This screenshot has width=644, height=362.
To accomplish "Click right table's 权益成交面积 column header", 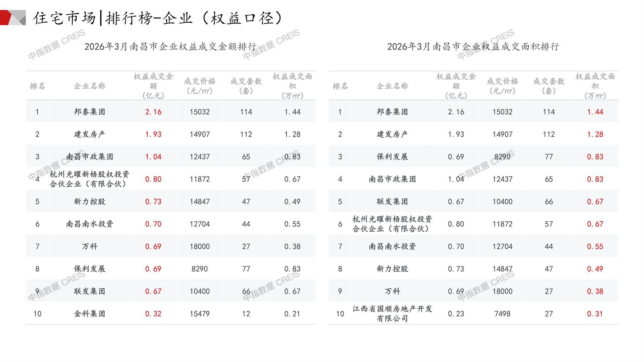I will (x=595, y=86).
